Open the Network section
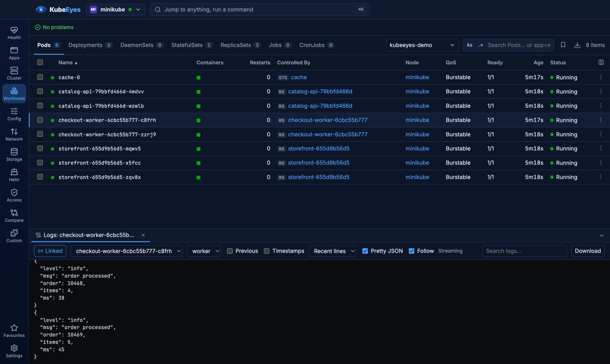This screenshot has width=610, height=364. [14, 134]
